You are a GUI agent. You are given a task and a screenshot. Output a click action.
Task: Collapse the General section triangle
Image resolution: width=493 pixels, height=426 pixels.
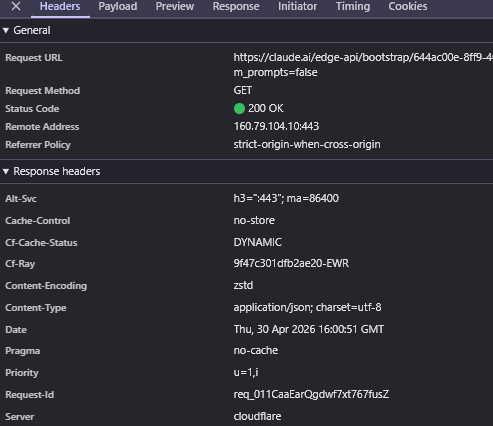(x=6, y=31)
